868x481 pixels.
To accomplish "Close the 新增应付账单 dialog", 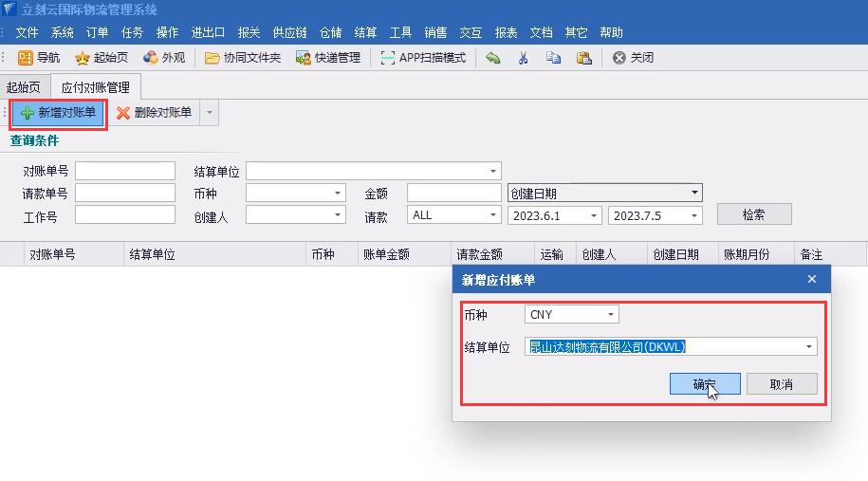I will pyautogui.click(x=811, y=279).
